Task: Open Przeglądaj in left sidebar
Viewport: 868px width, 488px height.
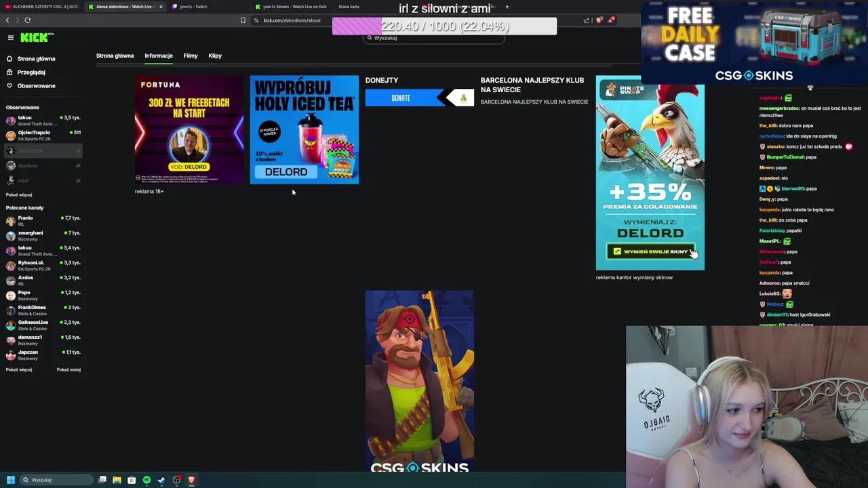Action: [x=26, y=73]
